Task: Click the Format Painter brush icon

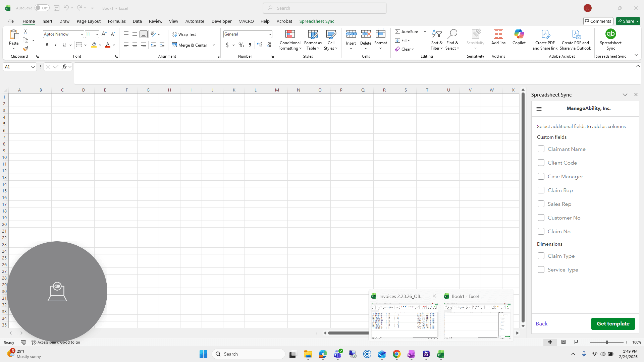Action: point(25,49)
